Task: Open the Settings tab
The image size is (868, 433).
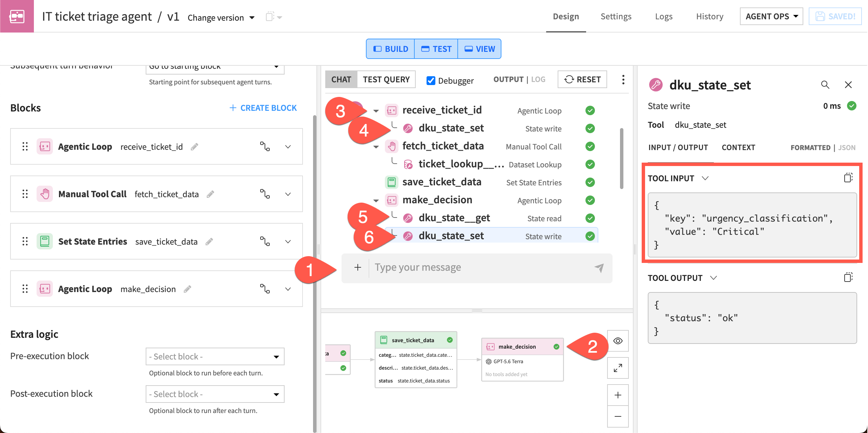Action: pos(616,16)
